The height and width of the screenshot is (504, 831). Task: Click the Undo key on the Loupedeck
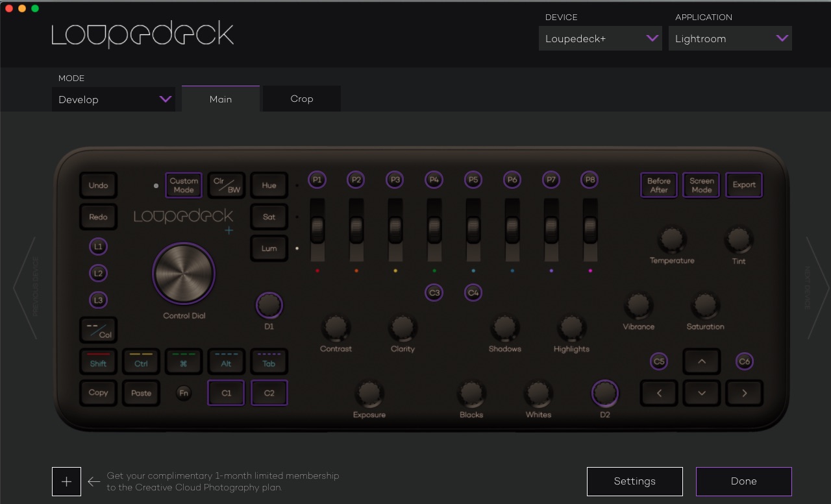click(x=99, y=186)
